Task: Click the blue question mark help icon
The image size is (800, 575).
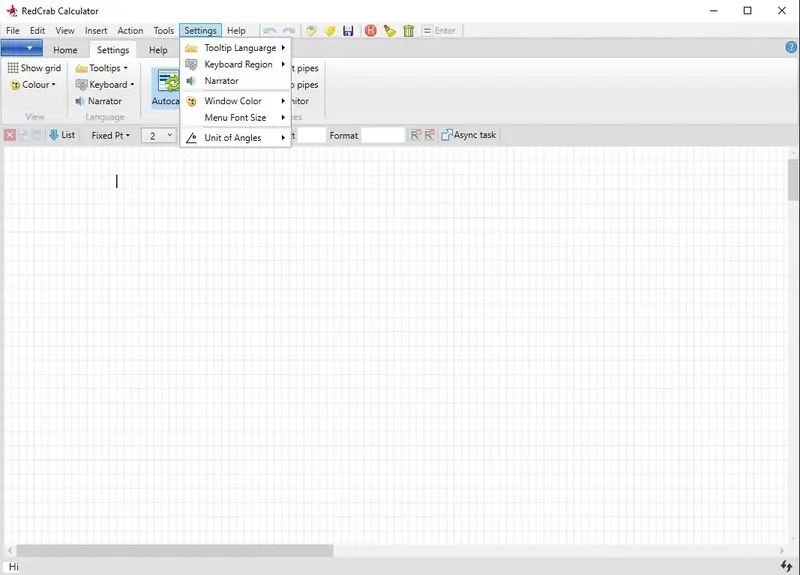Action: 791,47
